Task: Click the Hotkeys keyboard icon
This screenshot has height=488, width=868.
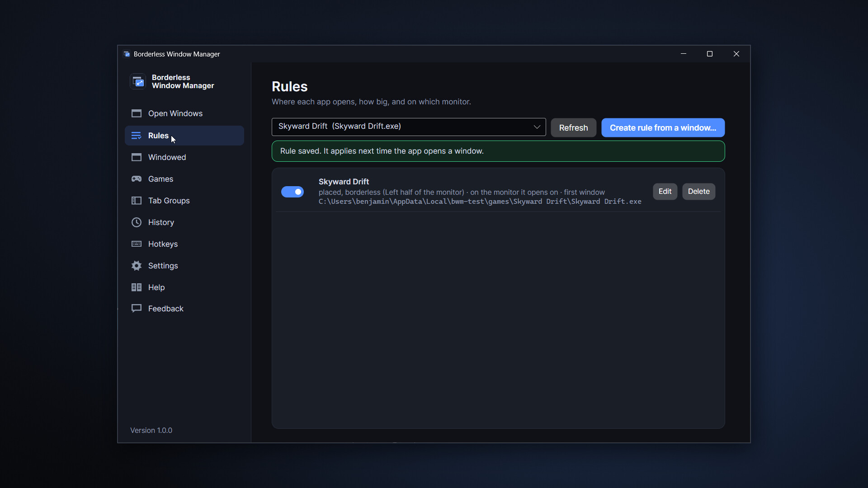Action: (x=136, y=244)
